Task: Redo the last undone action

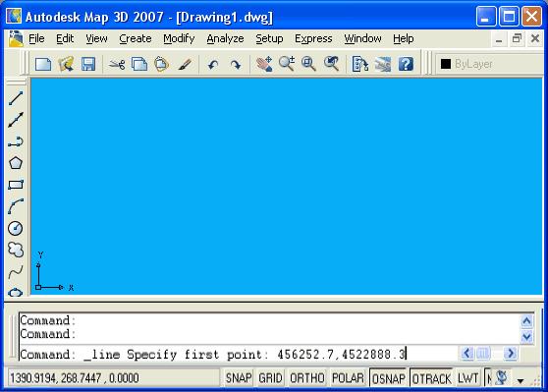Action: pos(236,65)
